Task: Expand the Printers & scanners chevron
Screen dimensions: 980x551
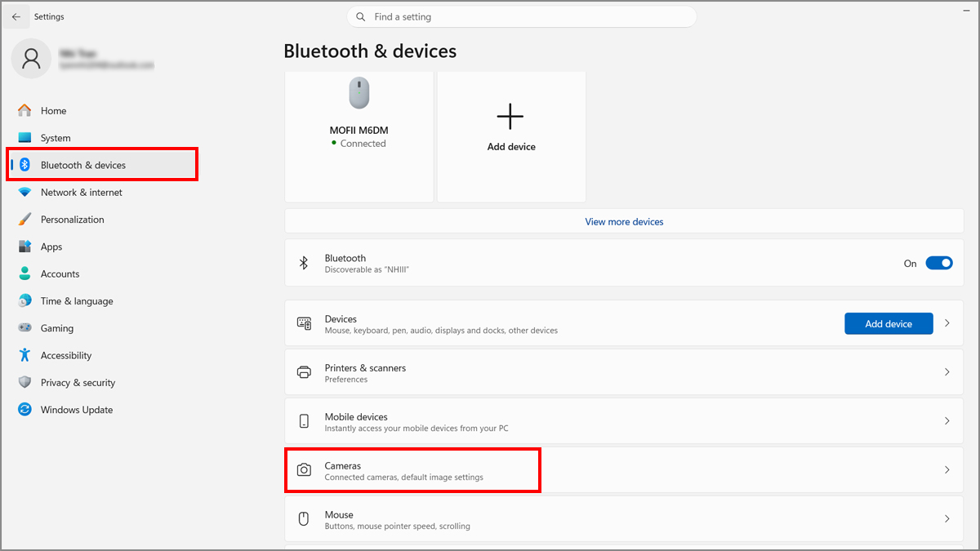Action: (x=947, y=372)
